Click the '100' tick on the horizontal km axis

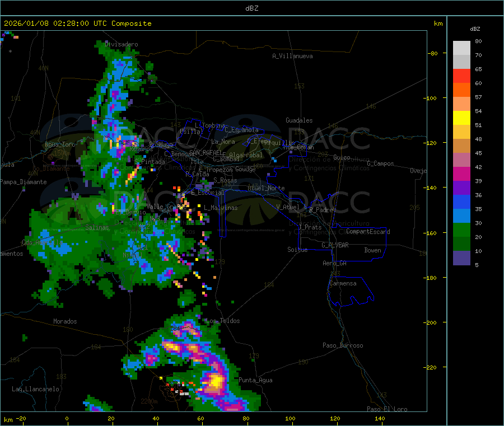tap(290, 419)
